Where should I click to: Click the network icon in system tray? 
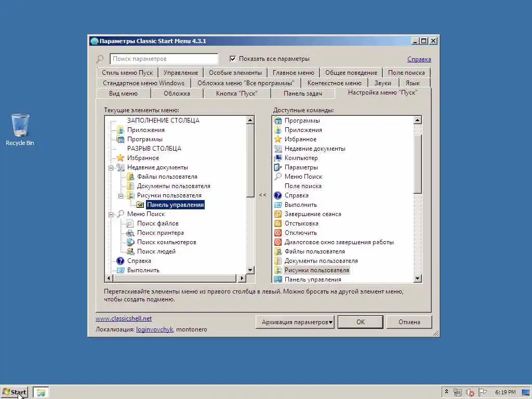458,393
